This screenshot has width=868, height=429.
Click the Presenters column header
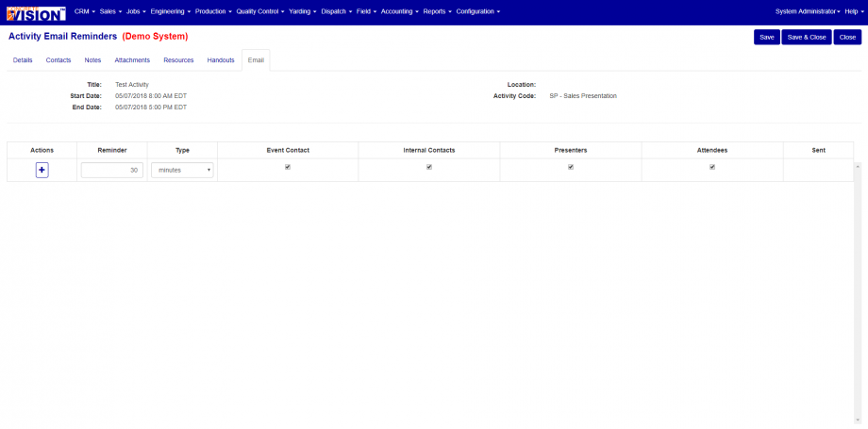pyautogui.click(x=571, y=150)
